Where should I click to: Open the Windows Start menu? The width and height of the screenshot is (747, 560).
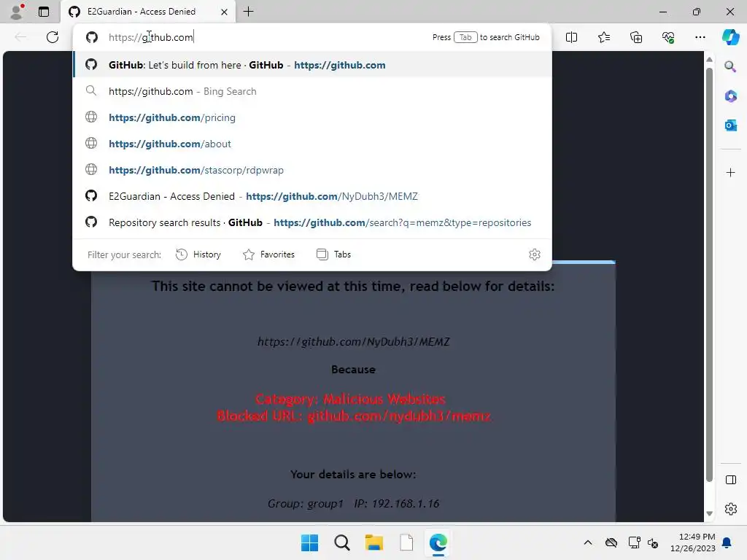pos(309,542)
